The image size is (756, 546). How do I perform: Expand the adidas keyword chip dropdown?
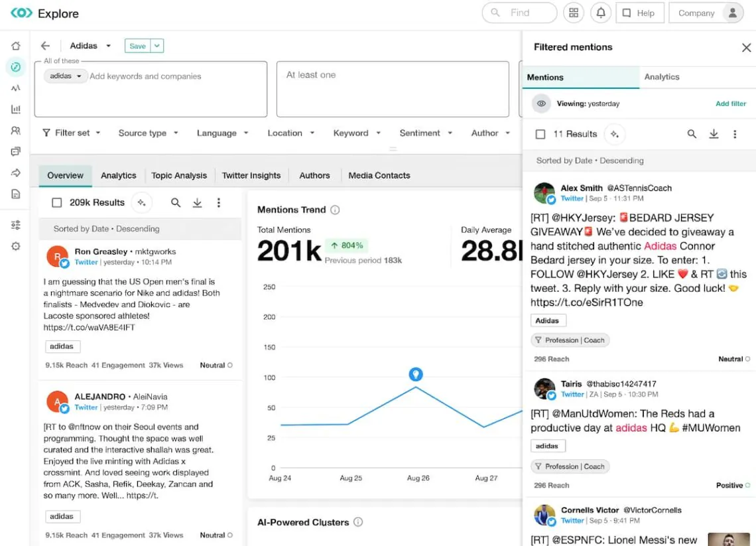click(79, 76)
